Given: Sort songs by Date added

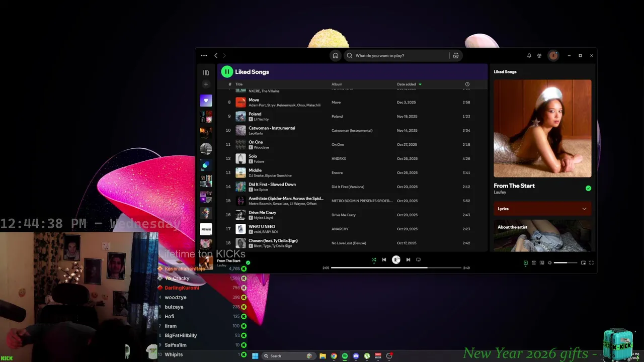Looking at the screenshot, I should pos(407,84).
